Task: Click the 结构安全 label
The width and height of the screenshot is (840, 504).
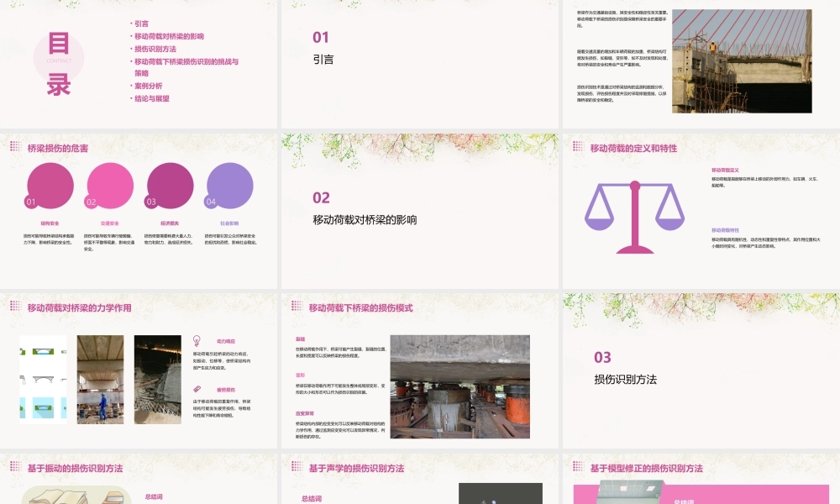Action: (x=50, y=223)
